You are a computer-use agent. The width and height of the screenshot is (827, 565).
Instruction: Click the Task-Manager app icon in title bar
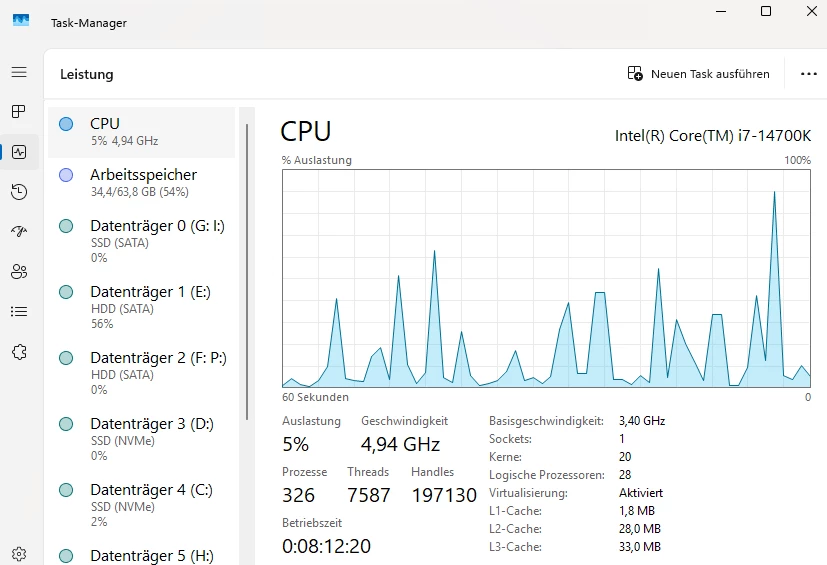21,20
